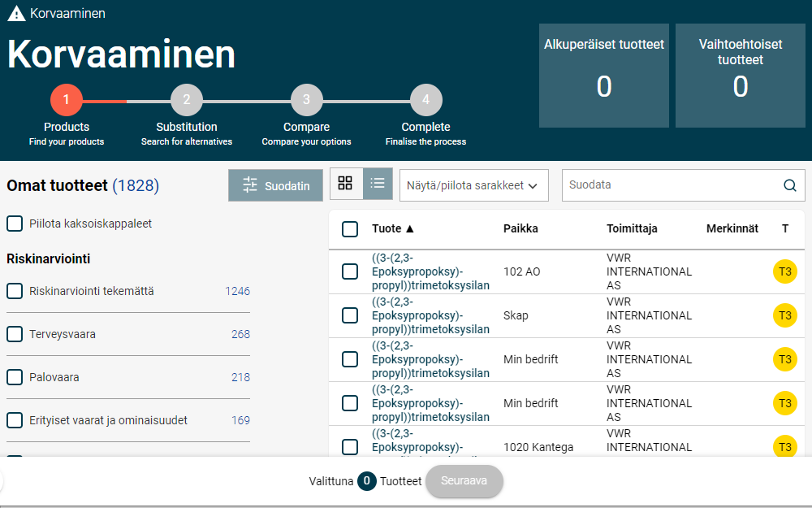Check the Terveysvaara filter
The image size is (812, 508).
click(15, 334)
